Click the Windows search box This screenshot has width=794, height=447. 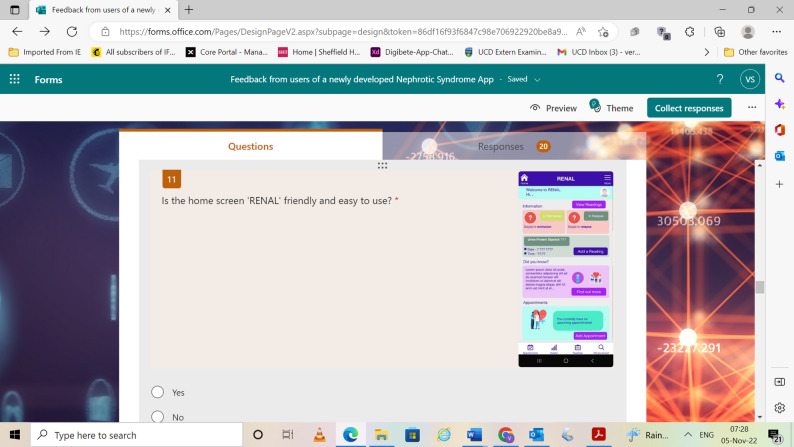click(x=137, y=435)
